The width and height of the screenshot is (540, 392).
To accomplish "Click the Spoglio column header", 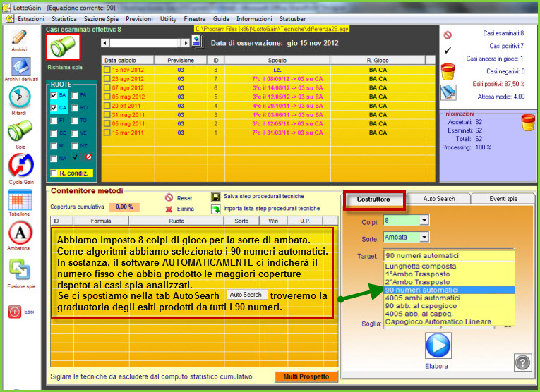I will pyautogui.click(x=277, y=60).
